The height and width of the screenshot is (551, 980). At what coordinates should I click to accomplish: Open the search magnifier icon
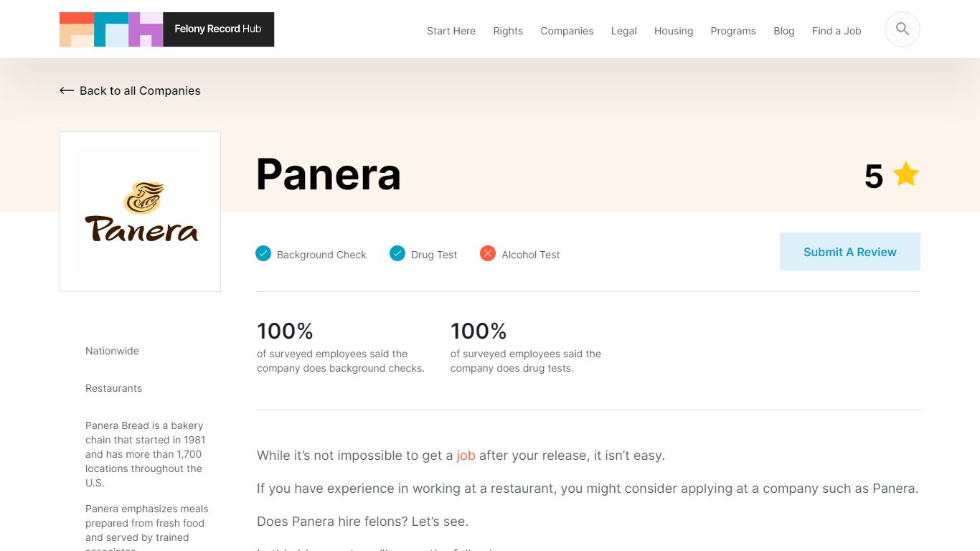[903, 29]
